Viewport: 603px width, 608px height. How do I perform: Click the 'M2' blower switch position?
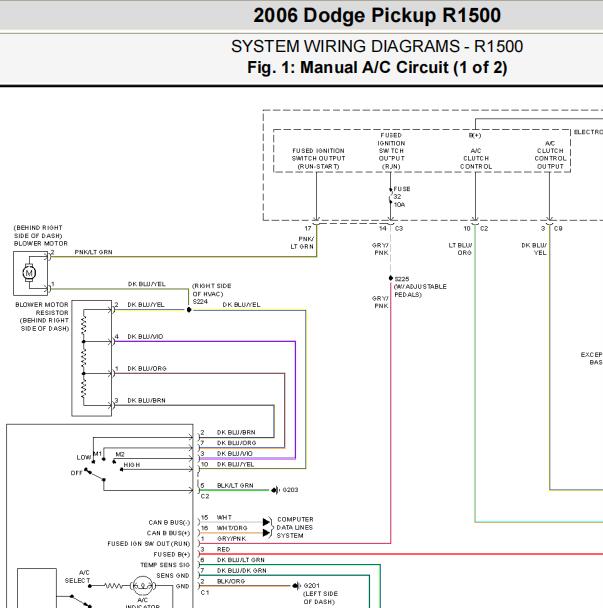pos(120,454)
